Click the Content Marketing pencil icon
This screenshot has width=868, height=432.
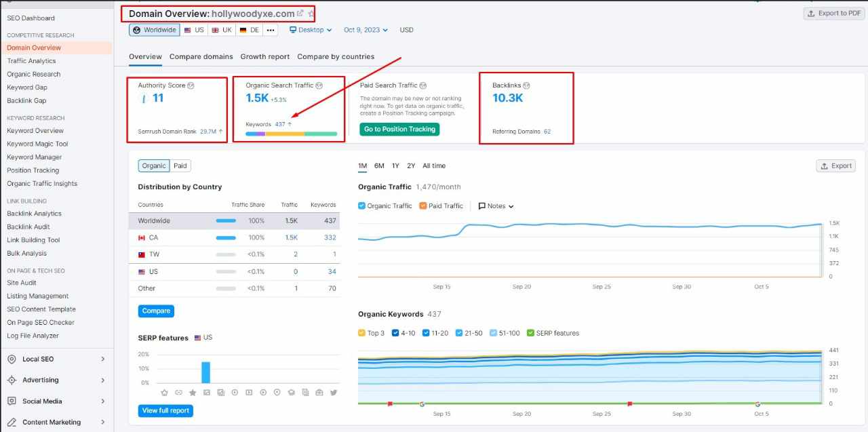point(12,422)
